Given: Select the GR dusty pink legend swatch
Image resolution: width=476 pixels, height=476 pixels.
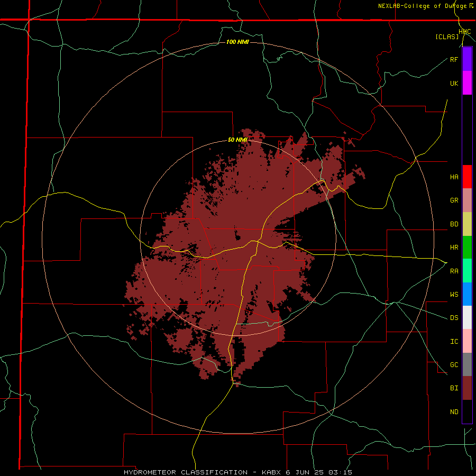Looking at the screenshot, I should pyautogui.click(x=467, y=200).
